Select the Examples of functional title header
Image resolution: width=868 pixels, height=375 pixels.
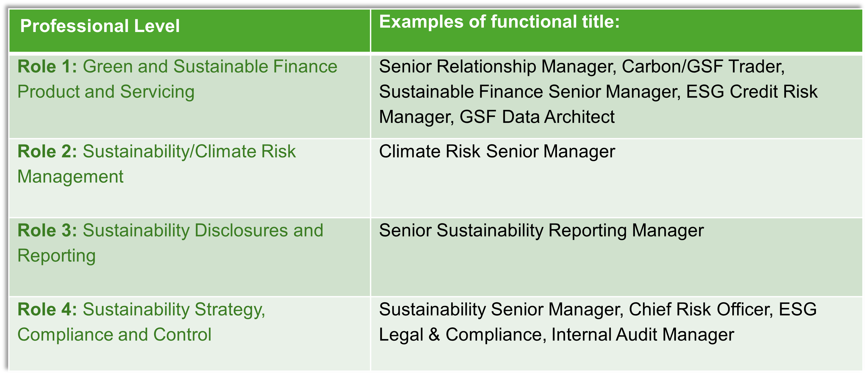499,22
